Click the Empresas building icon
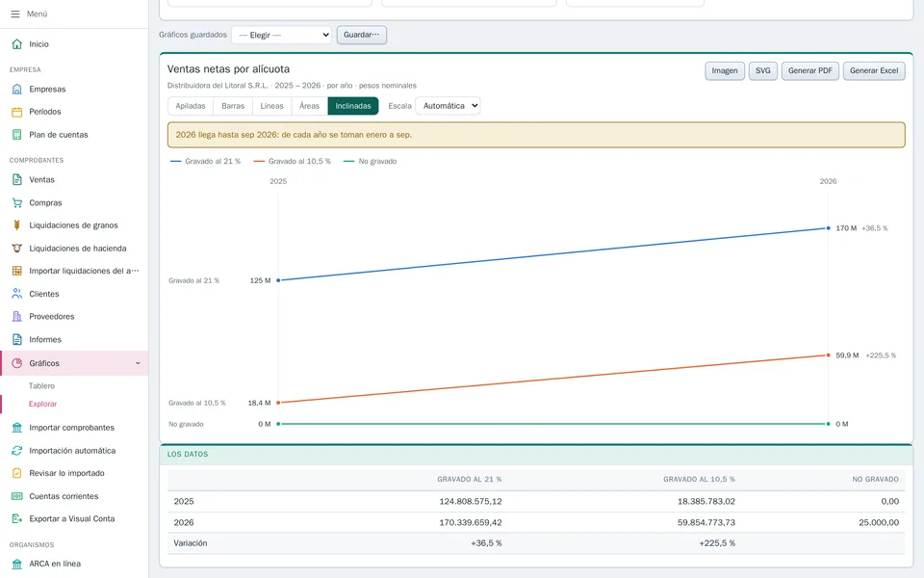This screenshot has height=578, width=924. pyautogui.click(x=17, y=89)
